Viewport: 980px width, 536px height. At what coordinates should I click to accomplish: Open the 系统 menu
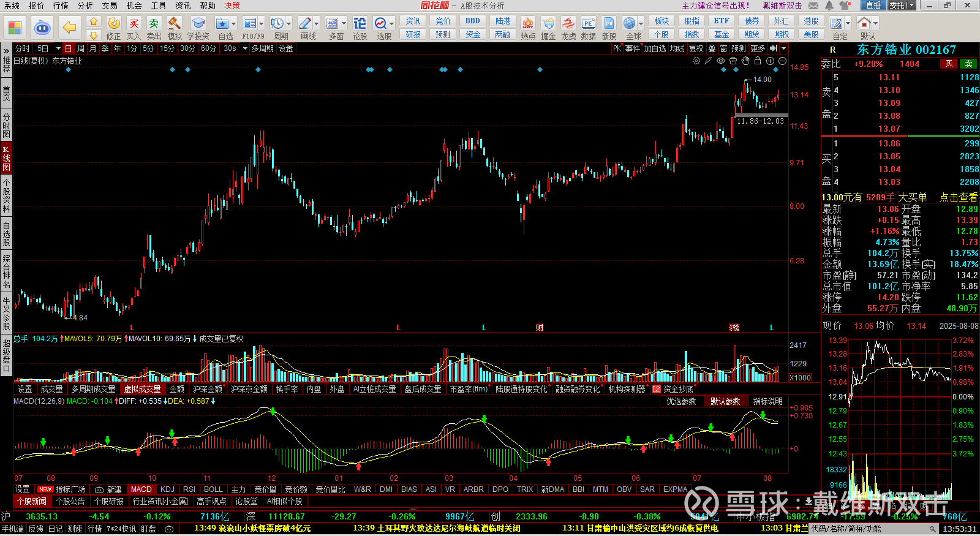coord(12,6)
